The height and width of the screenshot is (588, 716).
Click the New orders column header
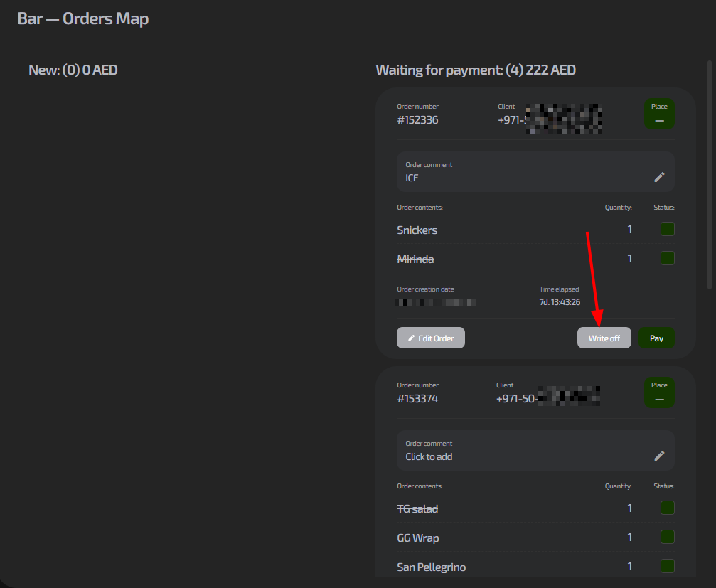(x=73, y=70)
